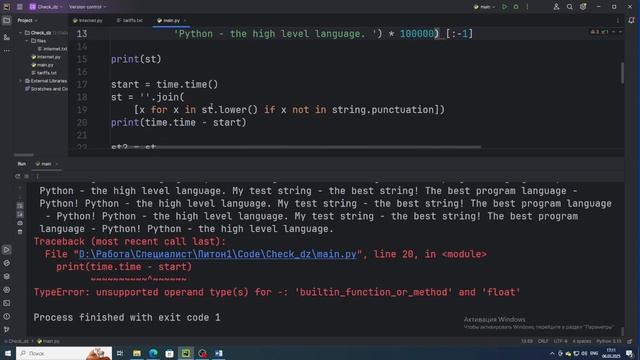Image resolution: width=640 pixels, height=360 pixels.
Task: Stop the process in Run panel
Action: coord(27,176)
